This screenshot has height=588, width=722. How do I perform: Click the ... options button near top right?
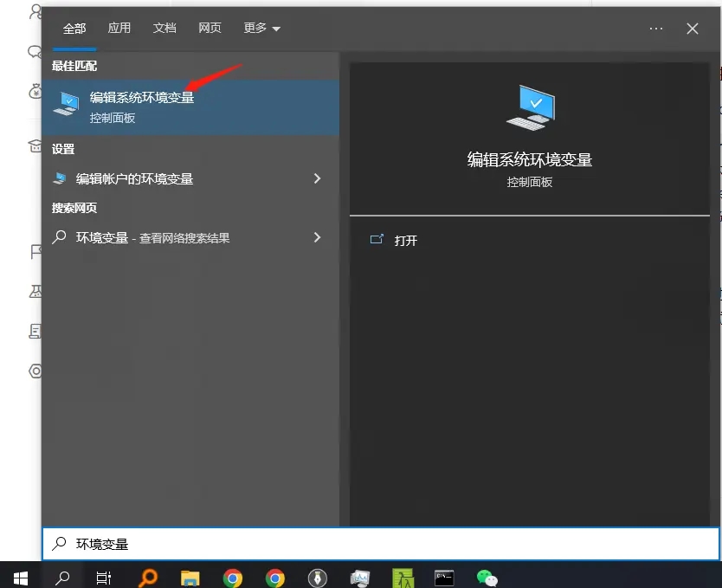655,28
